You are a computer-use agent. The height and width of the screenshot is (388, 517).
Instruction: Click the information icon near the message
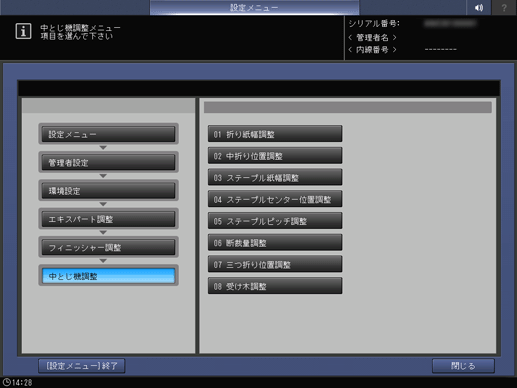pos(23,31)
